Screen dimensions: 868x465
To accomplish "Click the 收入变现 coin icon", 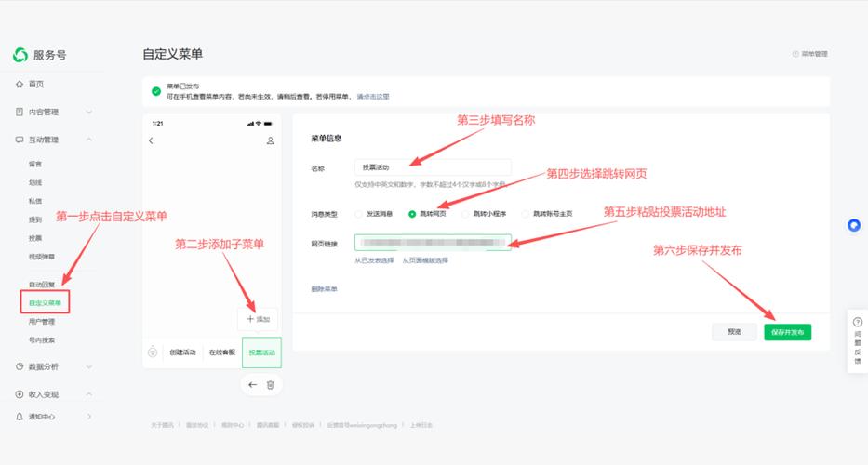I will [20, 394].
